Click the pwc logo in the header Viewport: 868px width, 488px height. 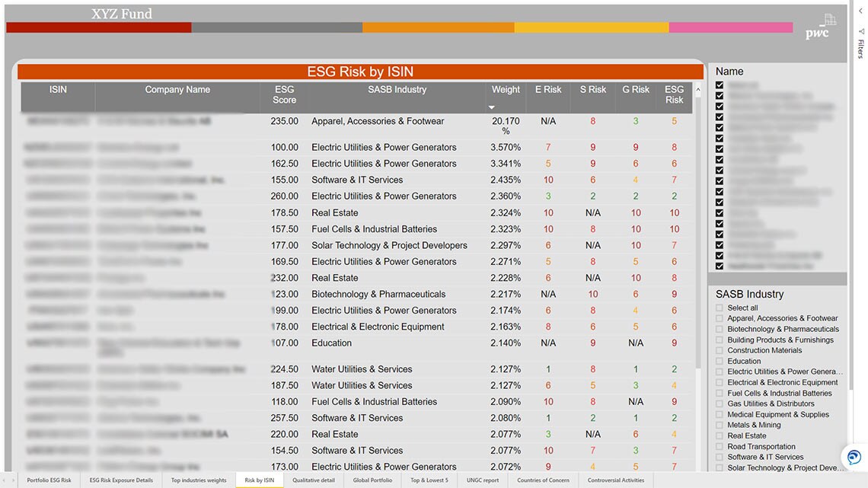(815, 33)
